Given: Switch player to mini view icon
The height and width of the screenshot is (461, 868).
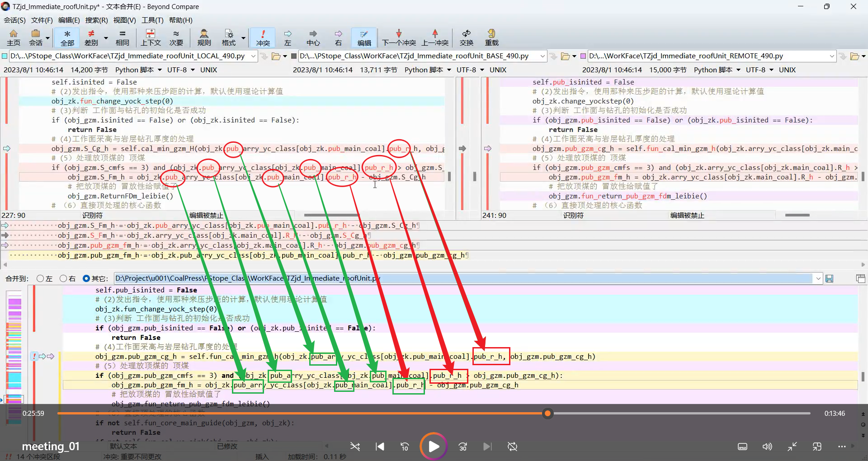Looking at the screenshot, I should (817, 447).
